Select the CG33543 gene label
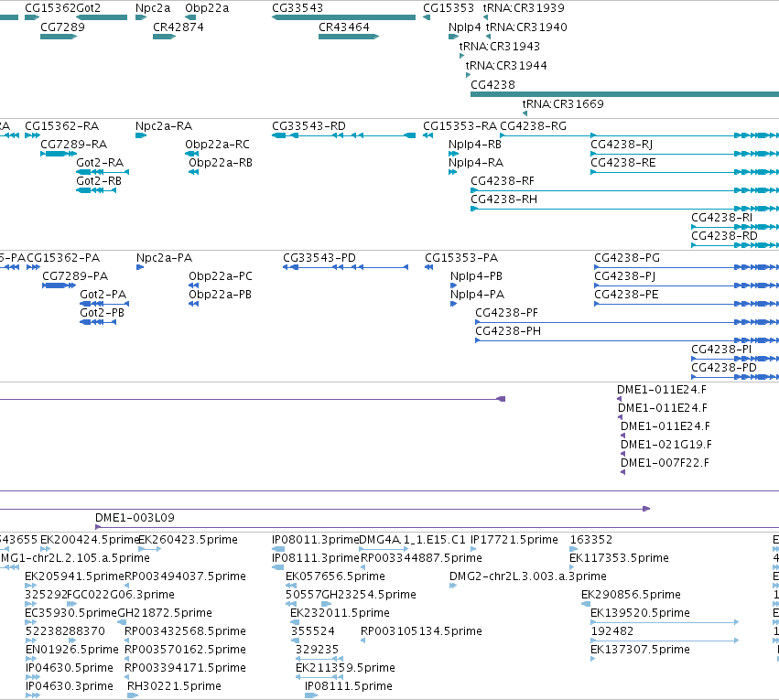The image size is (779, 700). pyautogui.click(x=298, y=8)
